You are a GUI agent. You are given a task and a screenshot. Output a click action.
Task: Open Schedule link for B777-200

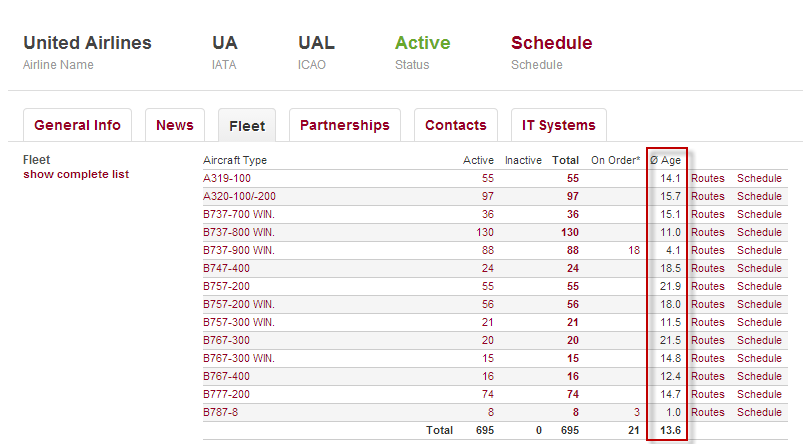(759, 394)
